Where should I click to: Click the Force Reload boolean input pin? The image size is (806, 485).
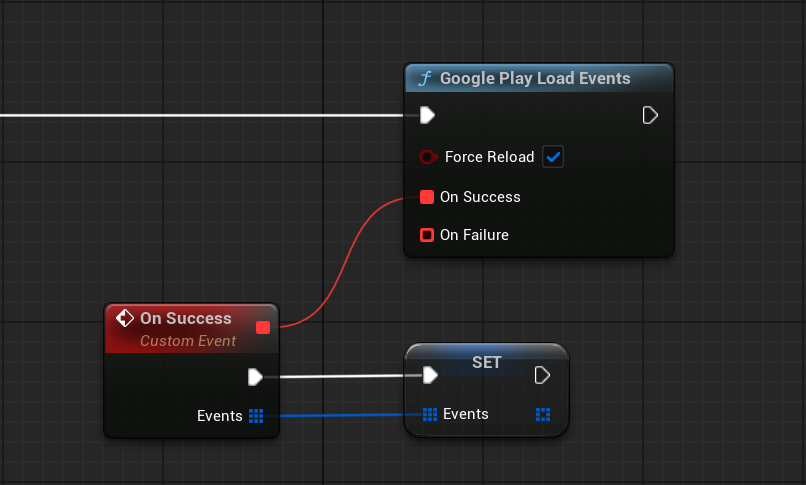[x=428, y=157]
